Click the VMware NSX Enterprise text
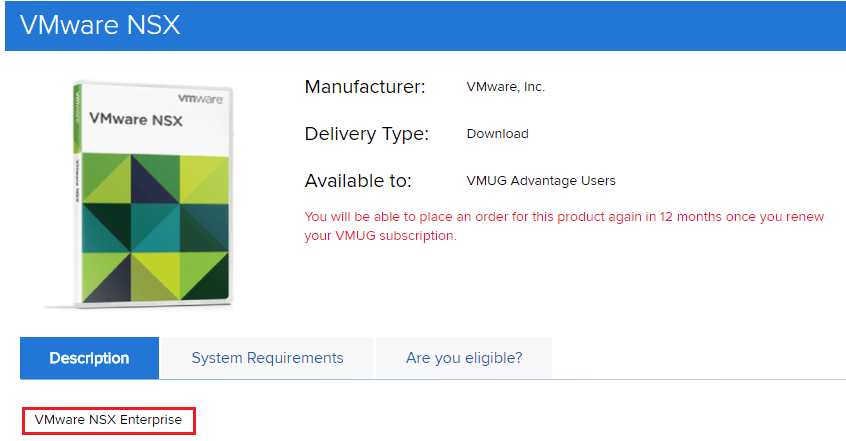 coord(108,420)
